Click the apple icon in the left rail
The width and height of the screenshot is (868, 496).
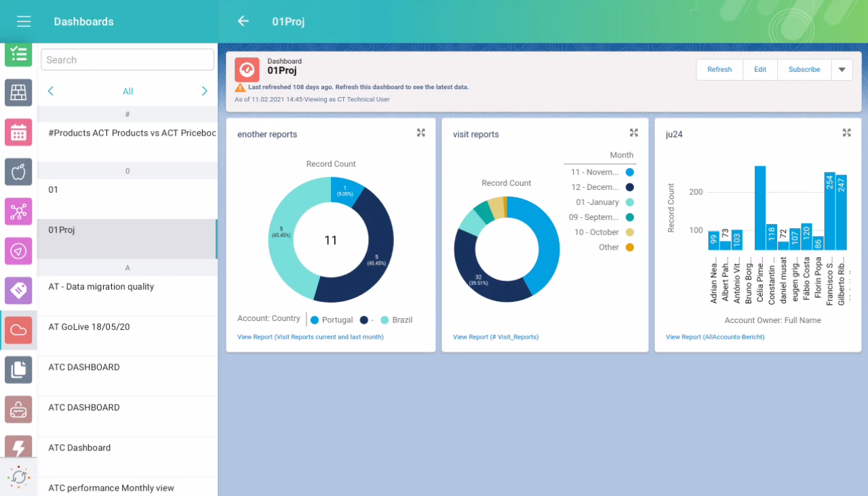click(x=18, y=172)
